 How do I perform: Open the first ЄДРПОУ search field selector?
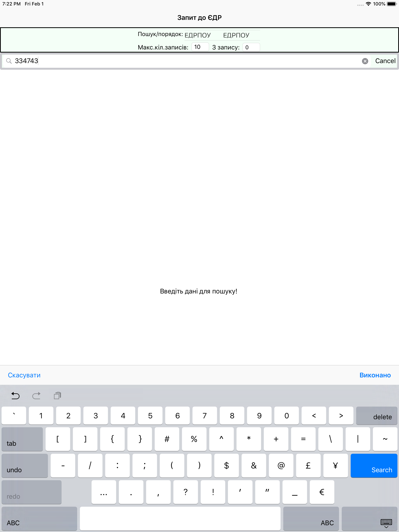coord(198,35)
